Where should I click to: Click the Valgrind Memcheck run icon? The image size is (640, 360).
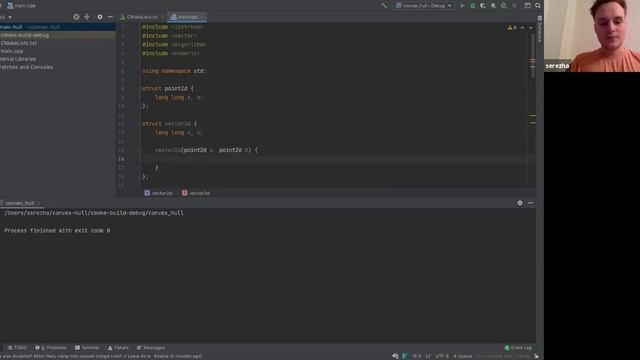point(504,6)
